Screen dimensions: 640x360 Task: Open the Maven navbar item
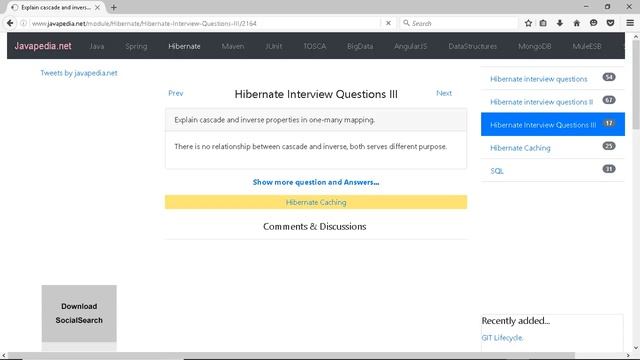coord(233,46)
